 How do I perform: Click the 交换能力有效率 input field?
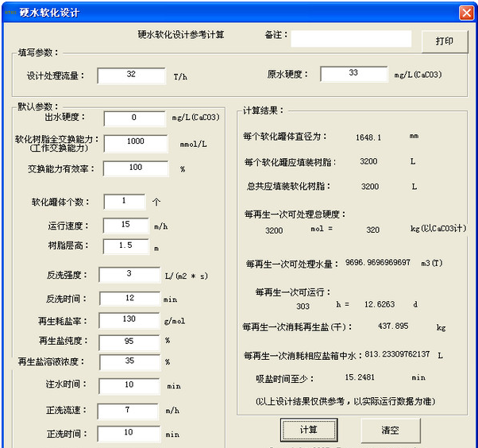[x=136, y=168]
